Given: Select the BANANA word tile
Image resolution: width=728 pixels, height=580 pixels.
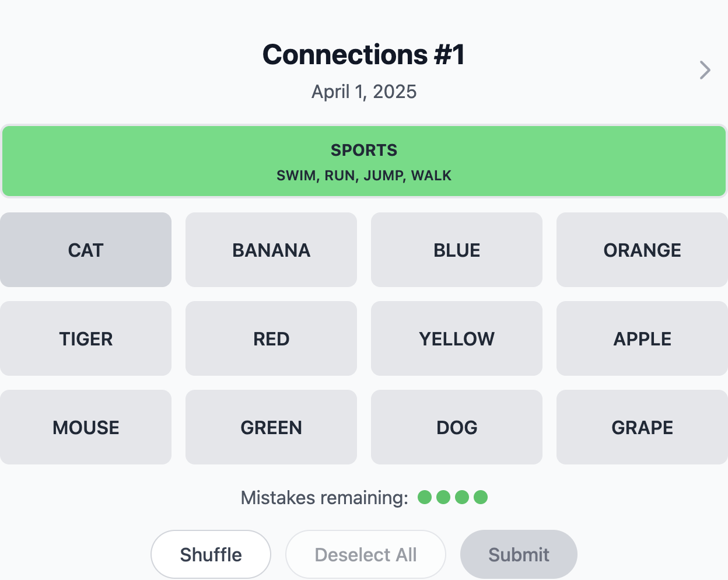Looking at the screenshot, I should [271, 250].
